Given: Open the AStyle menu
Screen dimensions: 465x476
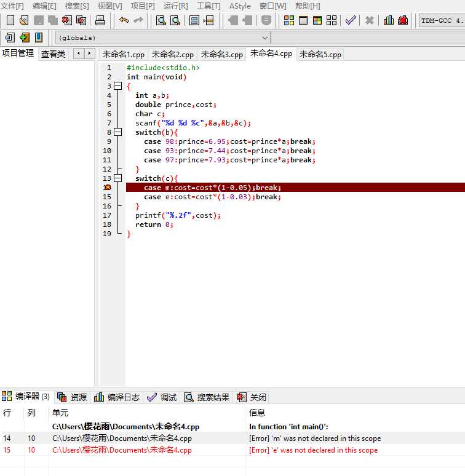Looking at the screenshot, I should tap(240, 6).
